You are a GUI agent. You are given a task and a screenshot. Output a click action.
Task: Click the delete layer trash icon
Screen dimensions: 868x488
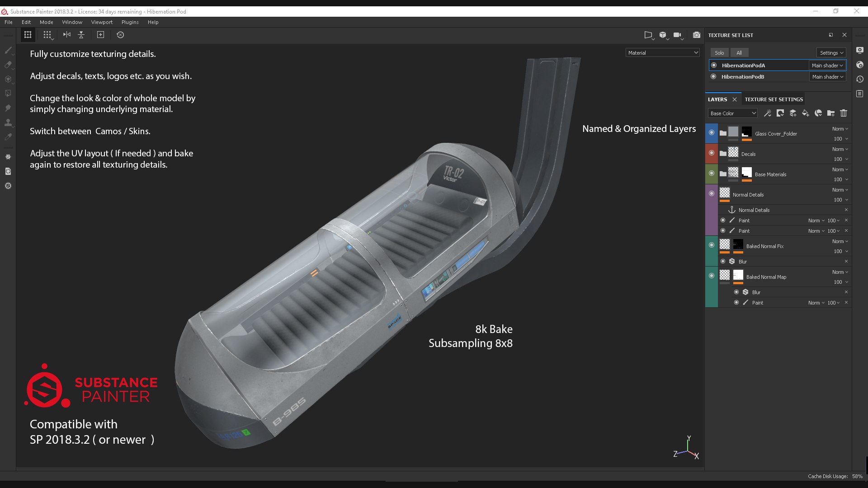click(x=844, y=113)
